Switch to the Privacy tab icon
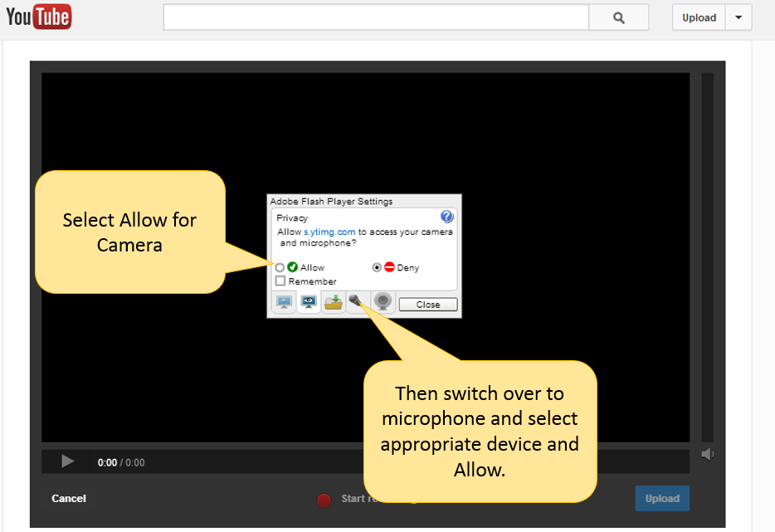The height and width of the screenshot is (532, 775). (309, 301)
